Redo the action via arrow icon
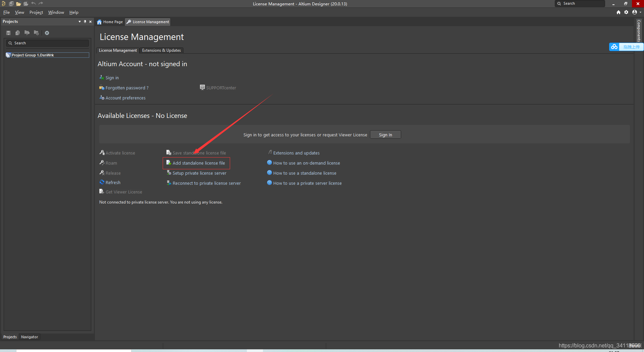The image size is (644, 352). coord(41,4)
